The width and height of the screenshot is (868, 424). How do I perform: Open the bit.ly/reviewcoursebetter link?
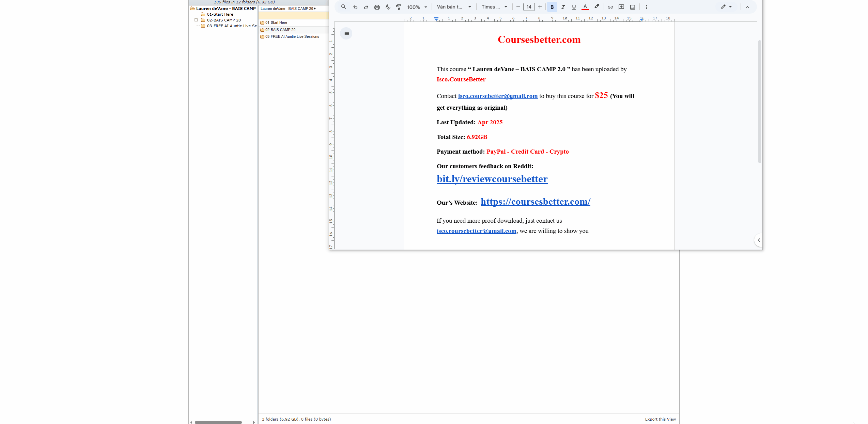pyautogui.click(x=492, y=179)
